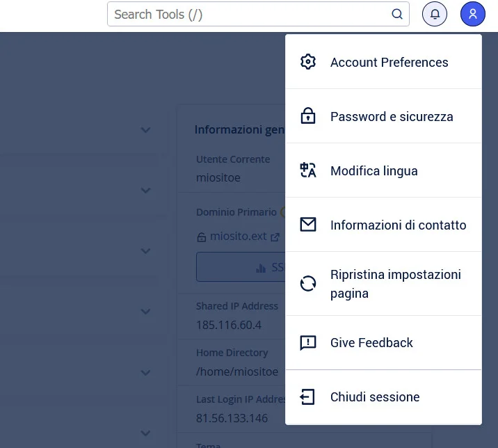Open Informazioni di contatto
This screenshot has height=448, width=498.
pos(383,225)
